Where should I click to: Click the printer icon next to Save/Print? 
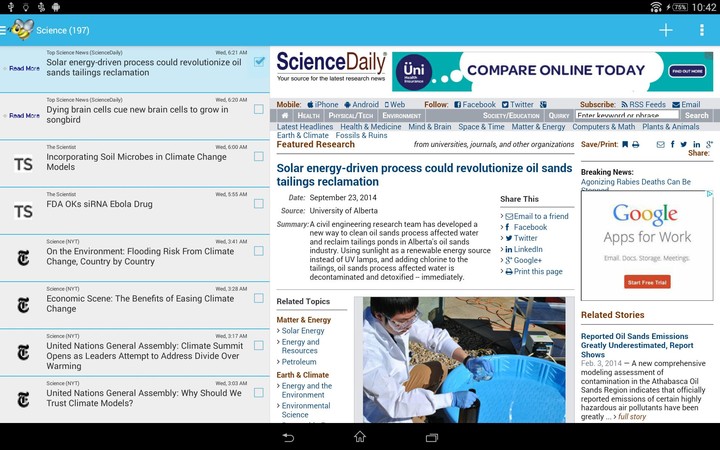(x=636, y=145)
